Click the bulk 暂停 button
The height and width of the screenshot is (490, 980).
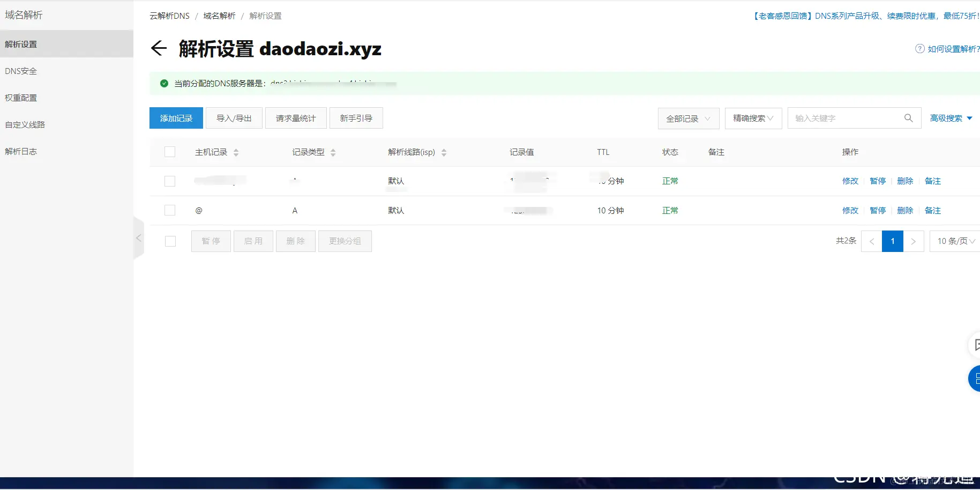click(211, 241)
